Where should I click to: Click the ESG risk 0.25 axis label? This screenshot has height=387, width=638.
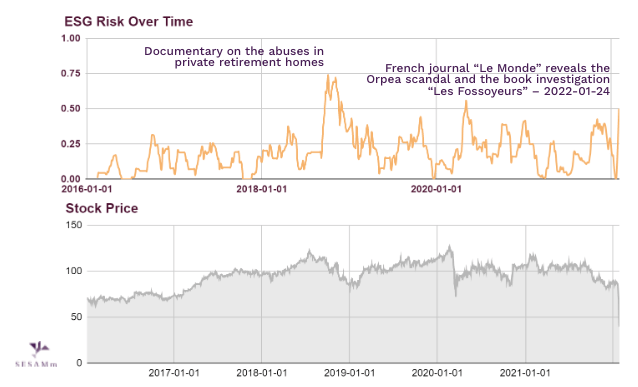[x=71, y=144]
